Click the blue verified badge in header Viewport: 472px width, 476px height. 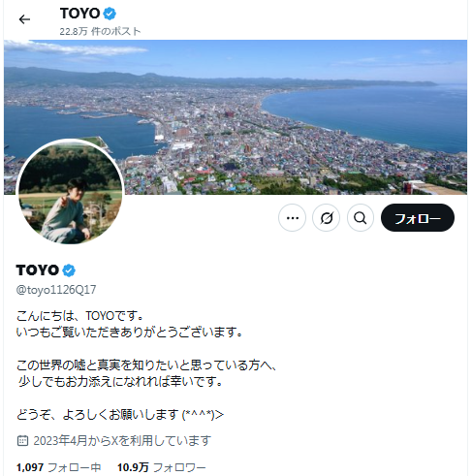(110, 14)
